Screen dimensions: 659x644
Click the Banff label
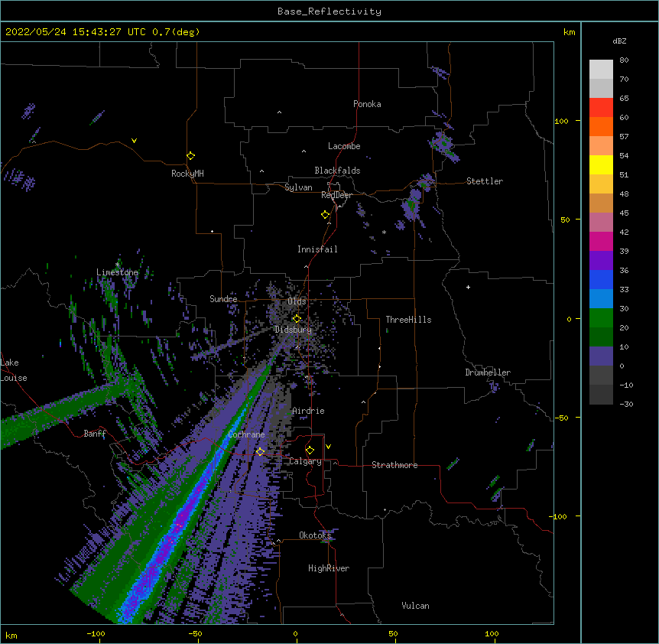(95, 434)
